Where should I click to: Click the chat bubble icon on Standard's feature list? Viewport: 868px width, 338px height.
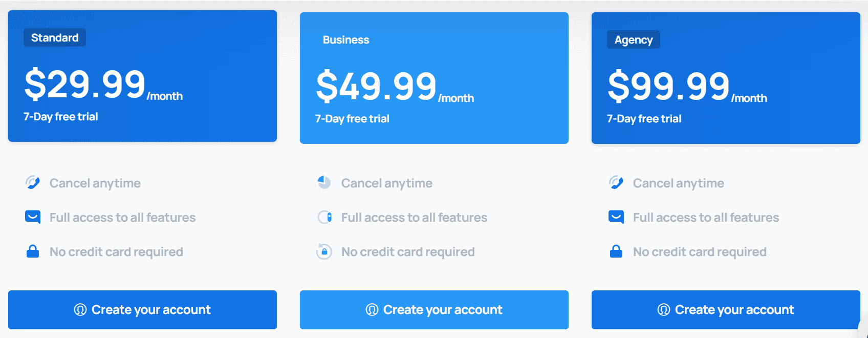[33, 217]
